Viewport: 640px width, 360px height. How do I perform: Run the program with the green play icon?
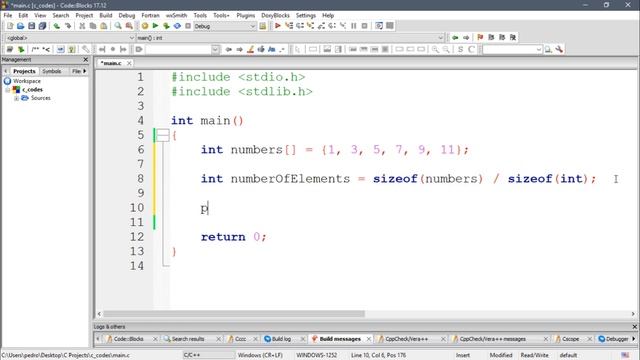tap(156, 26)
